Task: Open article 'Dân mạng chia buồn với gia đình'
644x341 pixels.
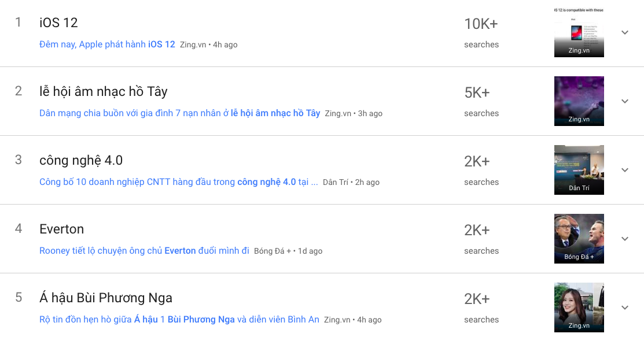Action: 179,113
